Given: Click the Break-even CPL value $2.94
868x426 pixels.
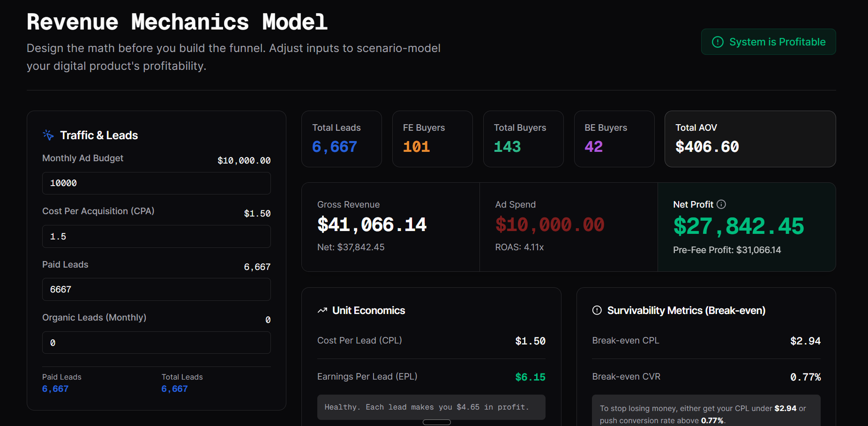Looking at the screenshot, I should 806,341.
